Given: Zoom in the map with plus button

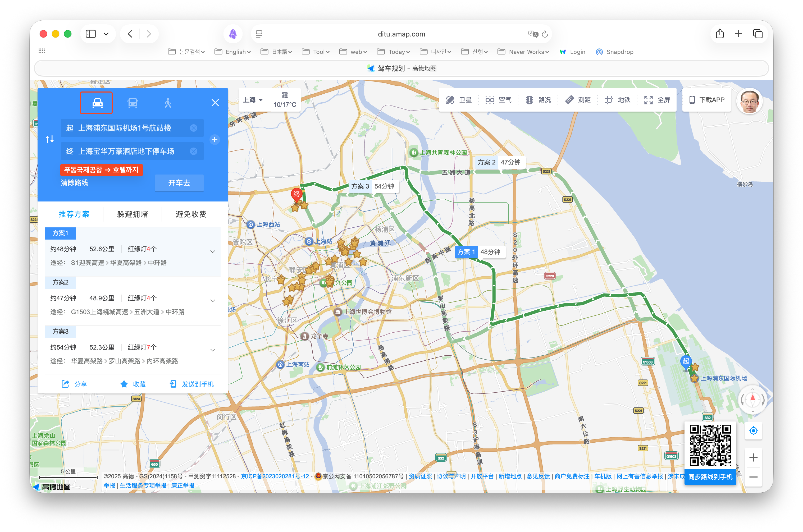Looking at the screenshot, I should pos(753,457).
